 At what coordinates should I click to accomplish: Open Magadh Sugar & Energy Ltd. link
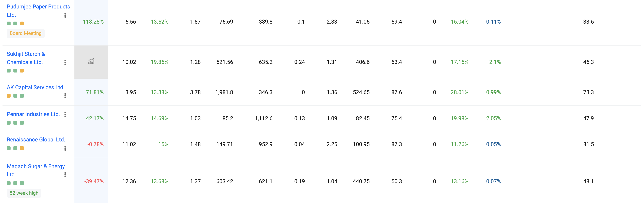(35, 166)
